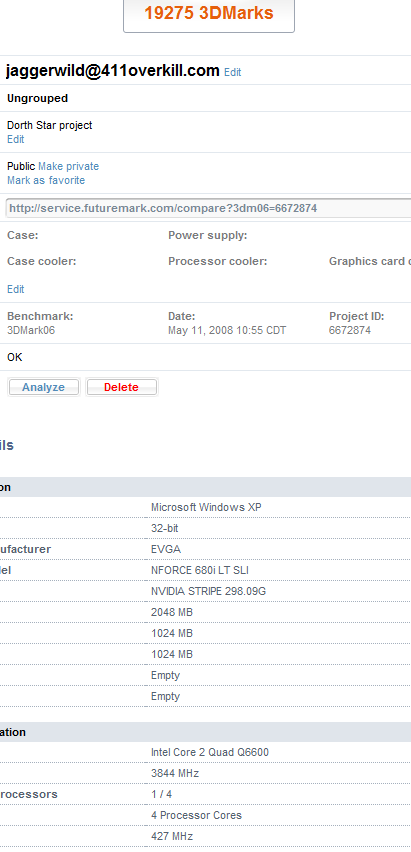Edit the jaggerwild email address
The height and width of the screenshot is (852, 411).
coord(232,72)
